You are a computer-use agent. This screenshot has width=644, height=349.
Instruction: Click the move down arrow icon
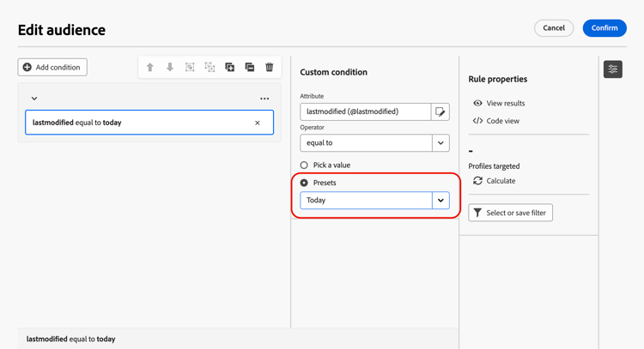[170, 67]
